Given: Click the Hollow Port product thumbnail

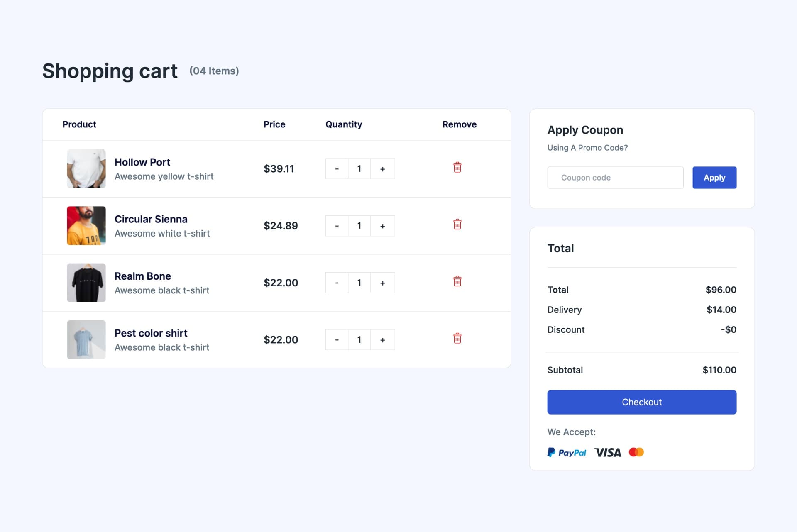Looking at the screenshot, I should click(x=86, y=168).
